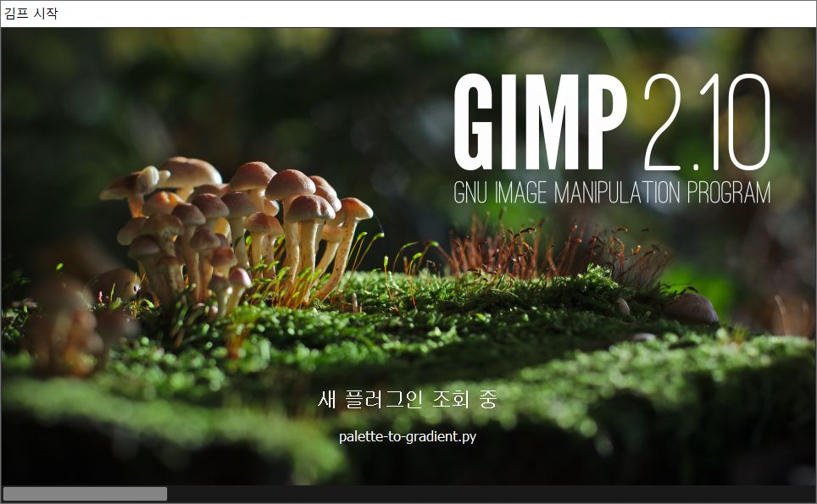The image size is (817, 504).
Task: Click the 'palette-to-gradient.py' loading text
Action: pyautogui.click(x=408, y=436)
